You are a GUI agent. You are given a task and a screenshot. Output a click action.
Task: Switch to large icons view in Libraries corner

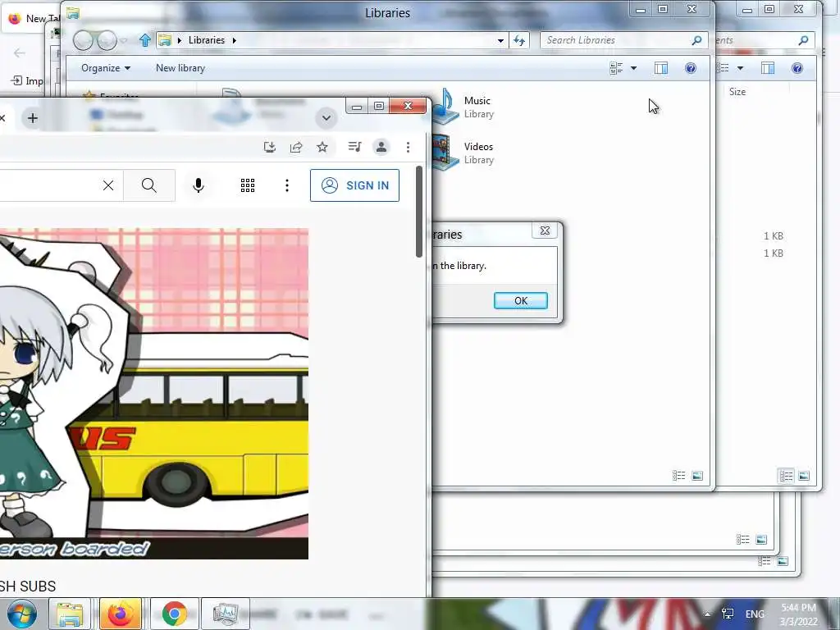coord(697,476)
